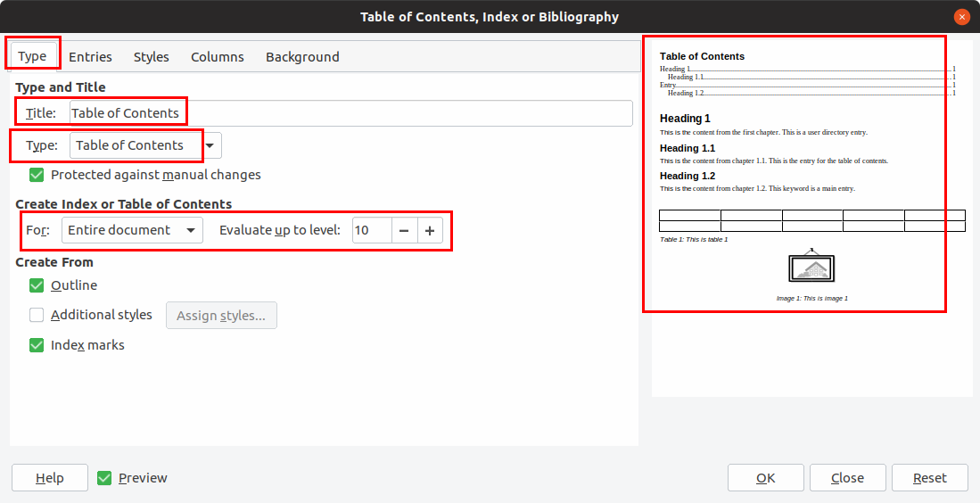
Task: Click the Close button
Action: point(847,478)
